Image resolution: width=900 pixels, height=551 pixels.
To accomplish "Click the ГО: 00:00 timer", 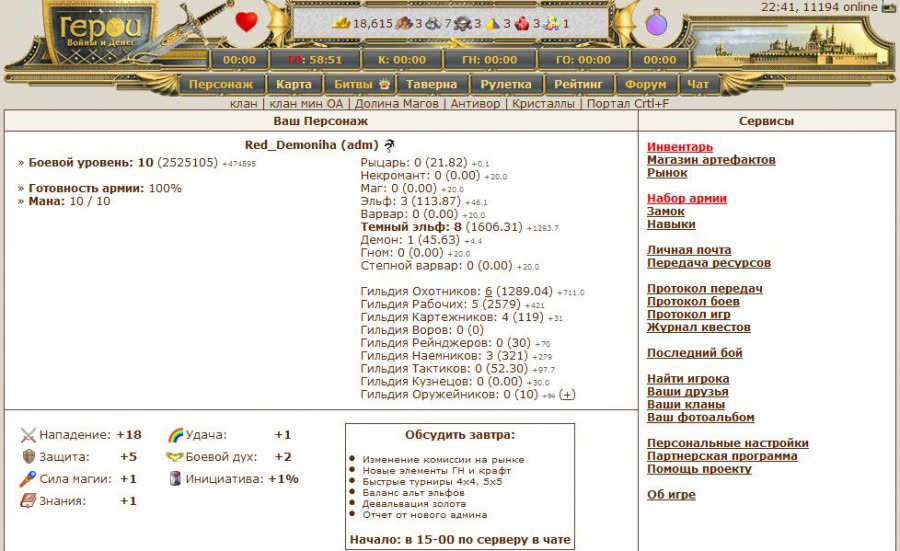I will click(x=583, y=60).
